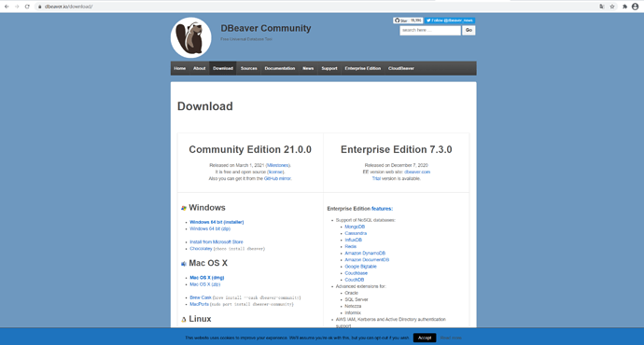Image resolution: width=644 pixels, height=345 pixels.
Task: Click the DBeaver Community site title
Action: click(x=266, y=28)
